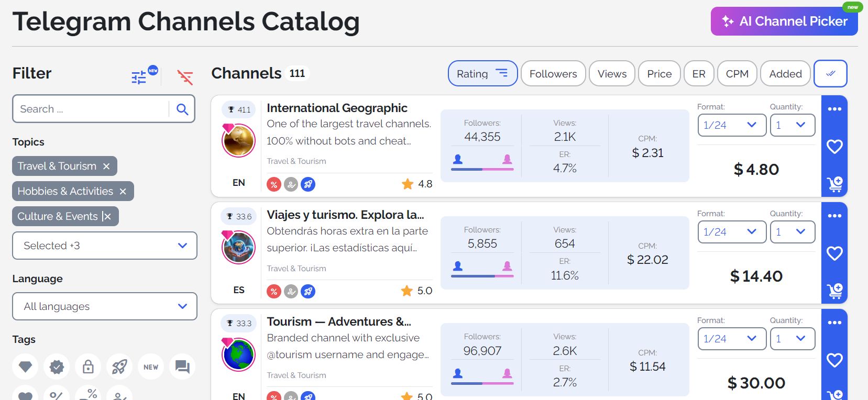Toggle the rocket tag filter
868x400 pixels.
119,367
